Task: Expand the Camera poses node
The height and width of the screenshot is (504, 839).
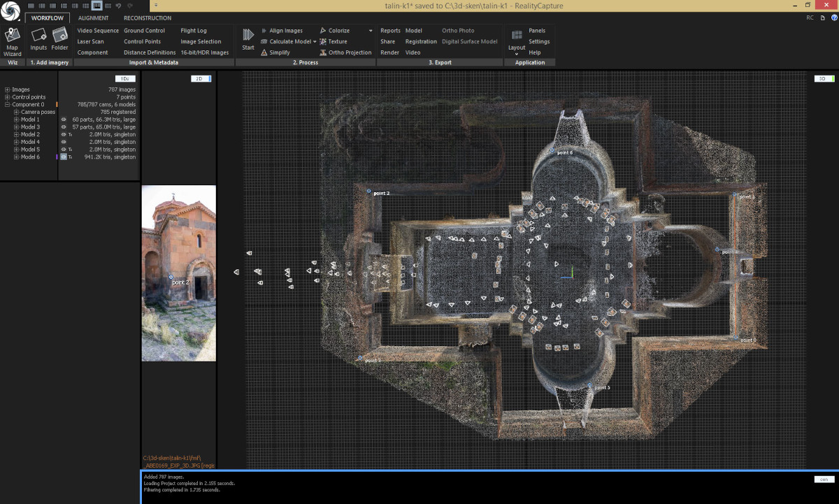Action: tap(15, 112)
